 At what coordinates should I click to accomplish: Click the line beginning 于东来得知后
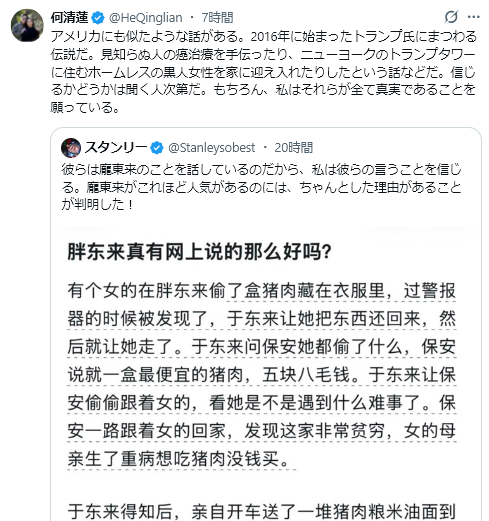click(x=261, y=512)
